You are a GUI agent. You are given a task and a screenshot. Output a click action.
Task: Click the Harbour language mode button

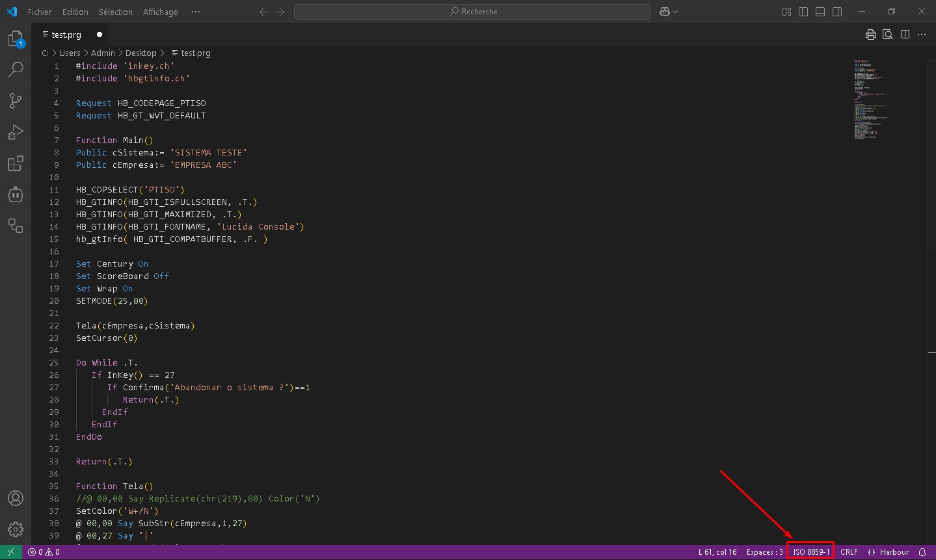coord(889,552)
